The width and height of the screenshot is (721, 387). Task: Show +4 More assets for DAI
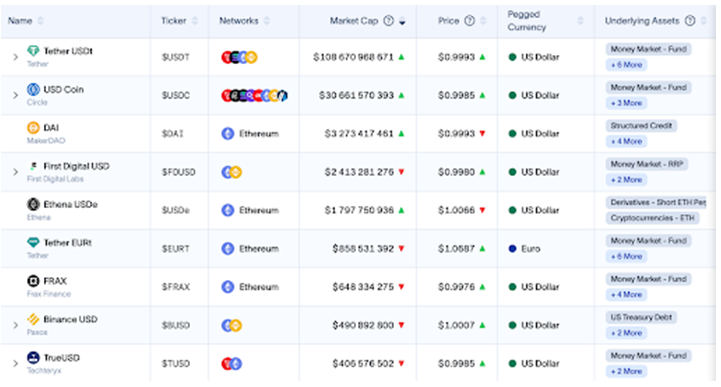click(x=626, y=141)
